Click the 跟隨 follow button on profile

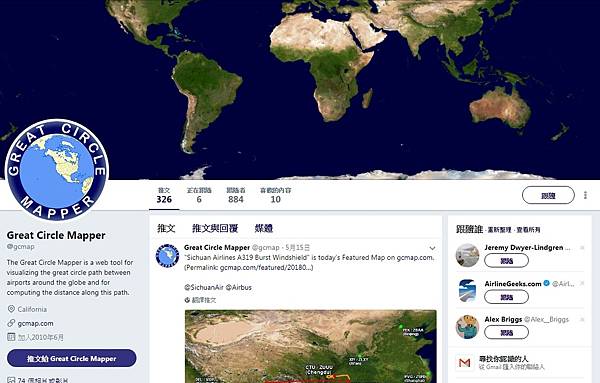(548, 196)
